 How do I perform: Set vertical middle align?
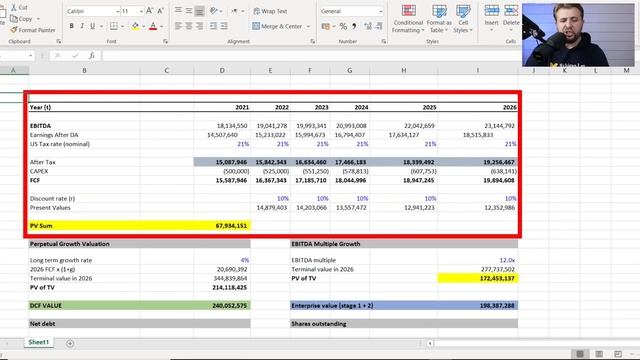(x=189, y=11)
